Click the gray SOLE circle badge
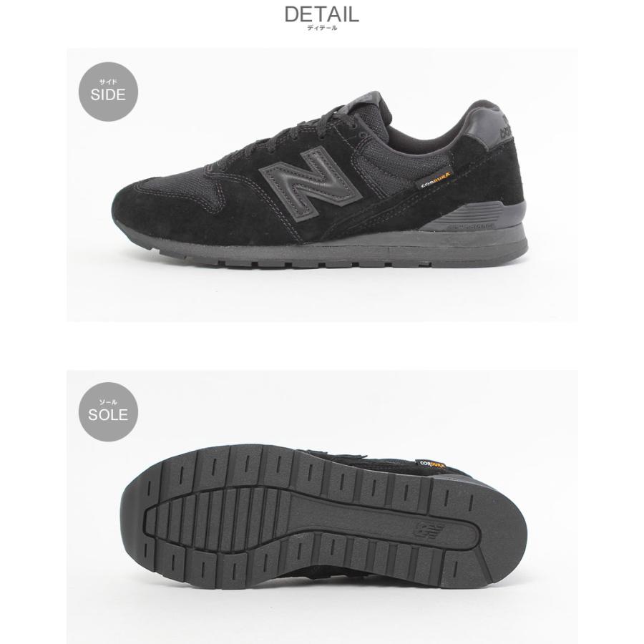644x644 pixels. point(108,411)
